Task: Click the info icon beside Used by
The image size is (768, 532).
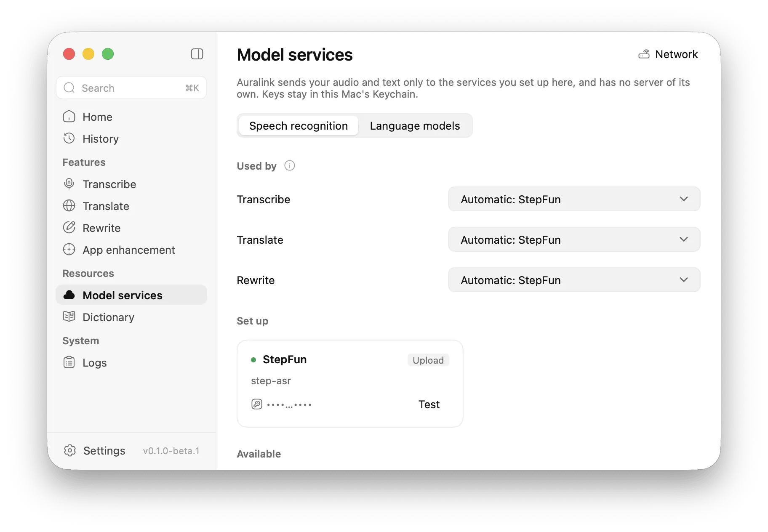Action: 290,166
